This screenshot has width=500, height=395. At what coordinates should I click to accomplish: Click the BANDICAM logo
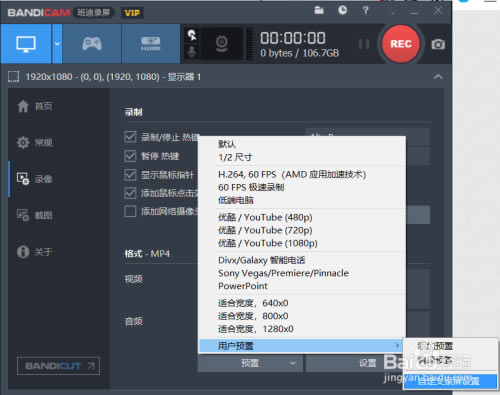click(x=39, y=13)
